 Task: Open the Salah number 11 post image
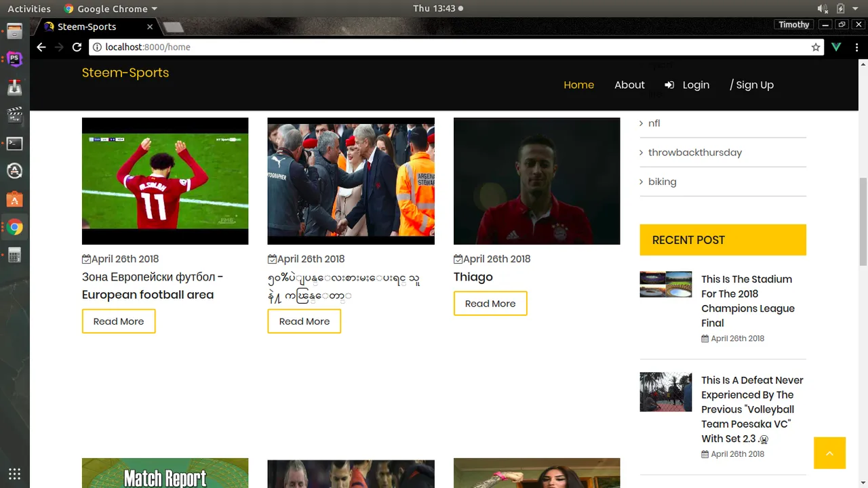point(165,181)
